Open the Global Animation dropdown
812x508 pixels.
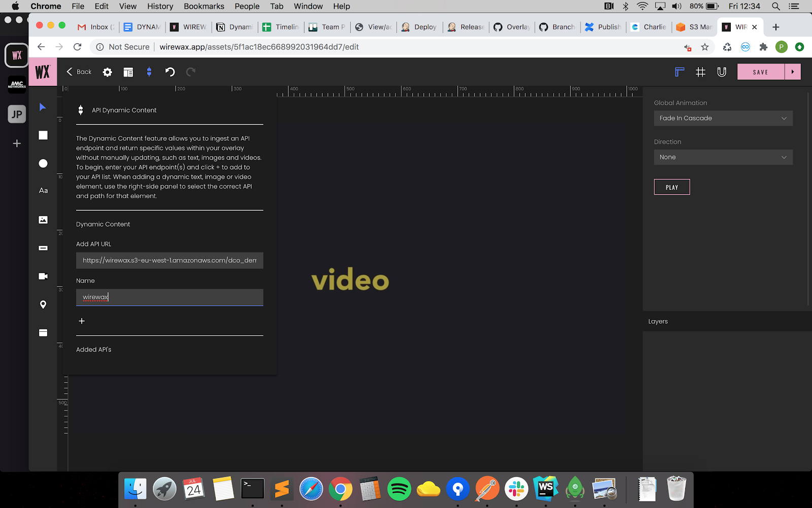[723, 118]
